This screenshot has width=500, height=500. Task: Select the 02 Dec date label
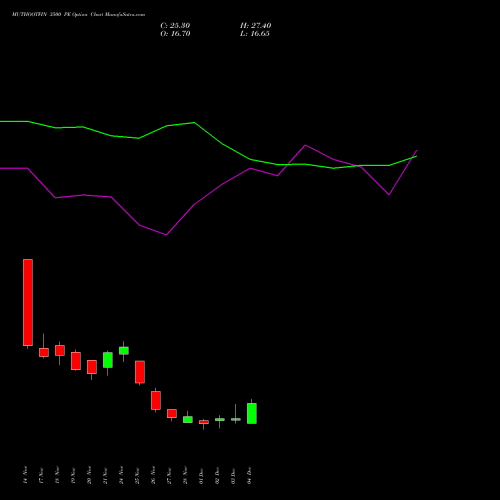coord(217,475)
